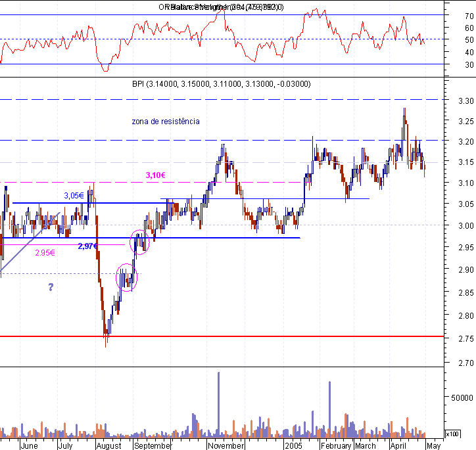The image size is (476, 450).
Task: Click the x100 volume scale box
Action: 452,434
